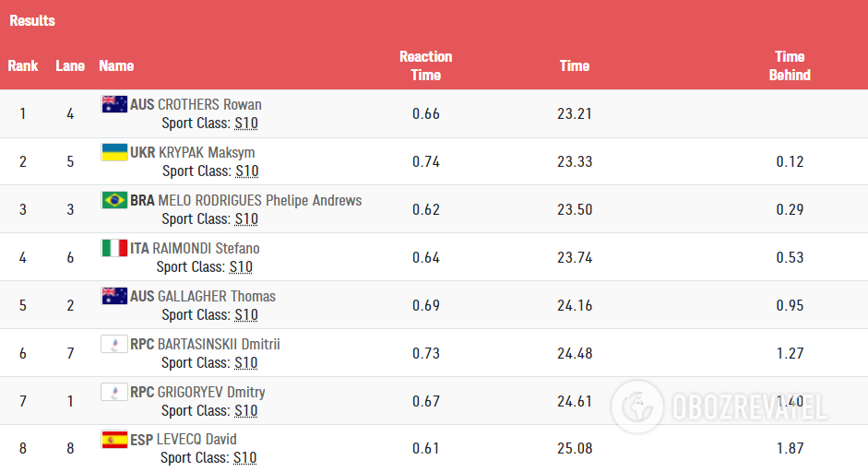Open athlete KRYPAK Maksym's name link
This screenshot has width=868, height=472.
[x=207, y=152]
